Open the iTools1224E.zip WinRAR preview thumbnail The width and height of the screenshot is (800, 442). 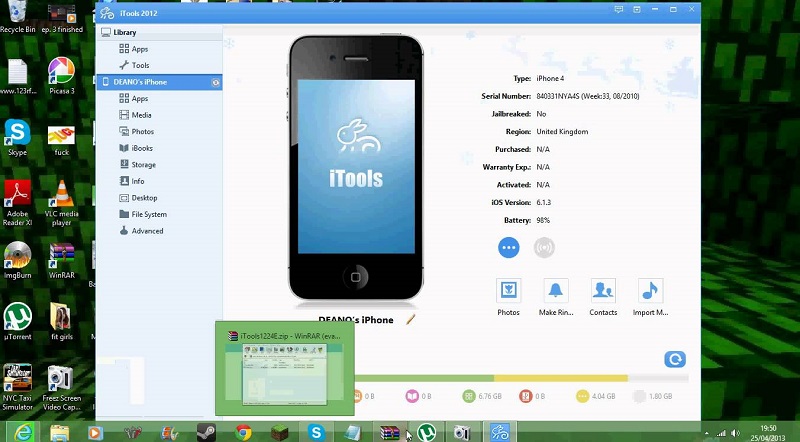[285, 371]
